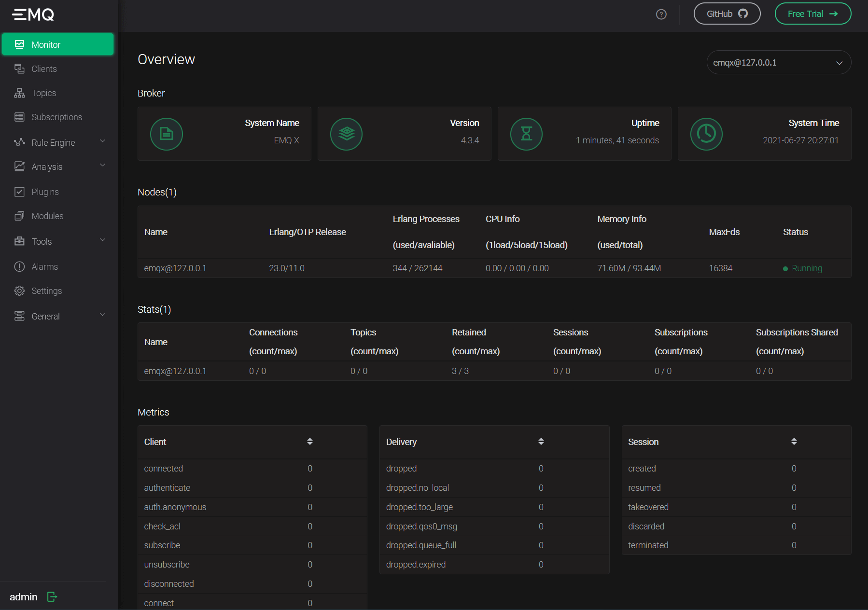Click the Topics sidebar icon
The height and width of the screenshot is (610, 868).
(19, 93)
